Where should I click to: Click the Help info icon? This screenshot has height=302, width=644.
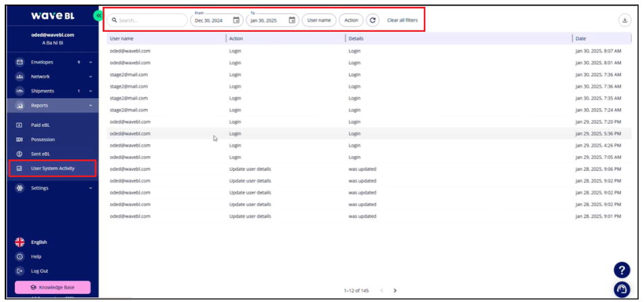pos(20,256)
